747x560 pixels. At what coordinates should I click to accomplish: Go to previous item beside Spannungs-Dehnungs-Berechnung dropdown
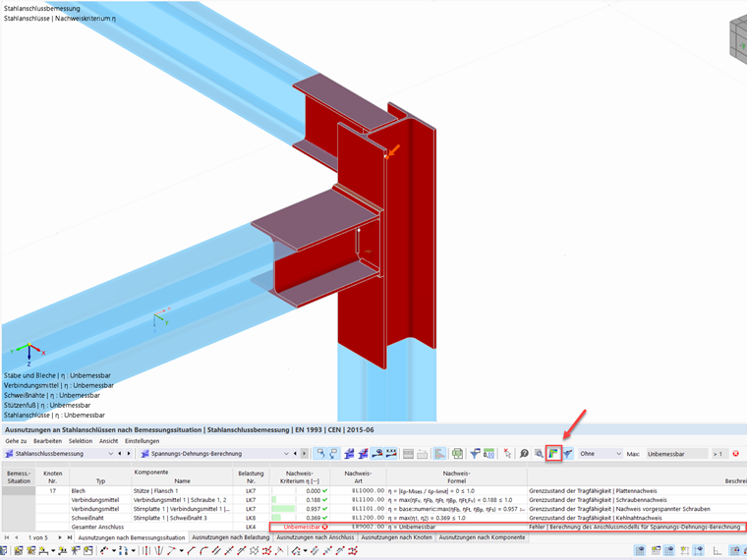296,453
